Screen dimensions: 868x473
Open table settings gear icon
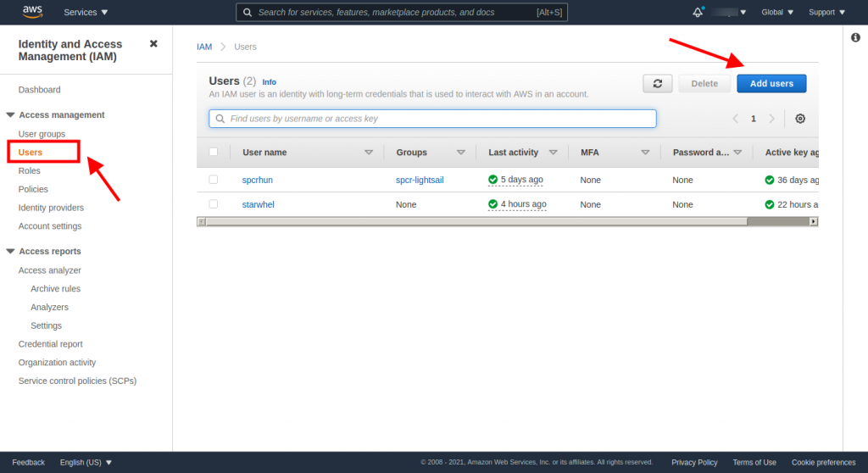tap(800, 119)
